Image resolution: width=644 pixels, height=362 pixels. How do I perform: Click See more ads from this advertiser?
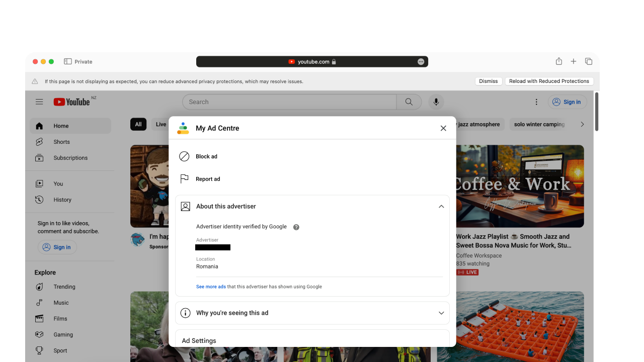(x=211, y=286)
